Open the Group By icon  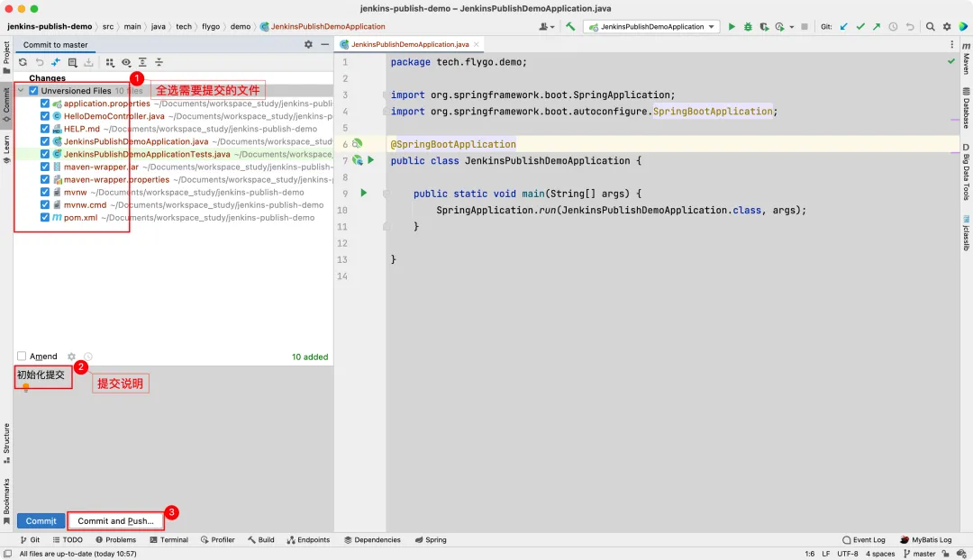coord(110,62)
